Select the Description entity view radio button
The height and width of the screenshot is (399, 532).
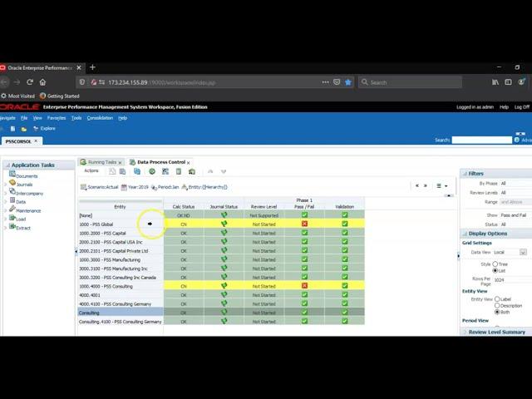tap(497, 305)
